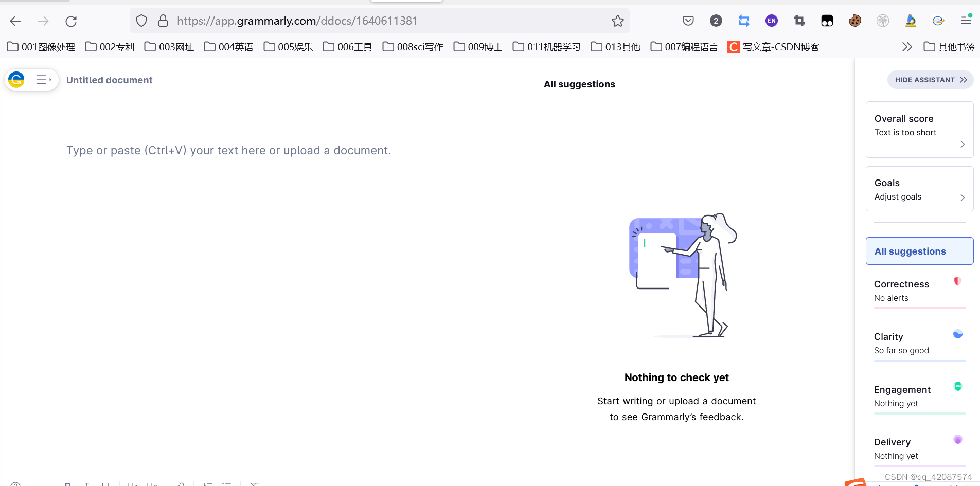
Task: Open the 008sci写作 bookmarks folder
Action: point(412,46)
